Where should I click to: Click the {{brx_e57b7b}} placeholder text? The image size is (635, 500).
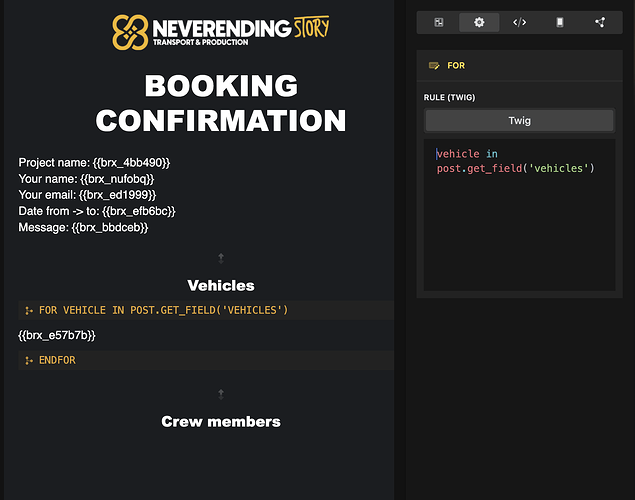(57, 335)
